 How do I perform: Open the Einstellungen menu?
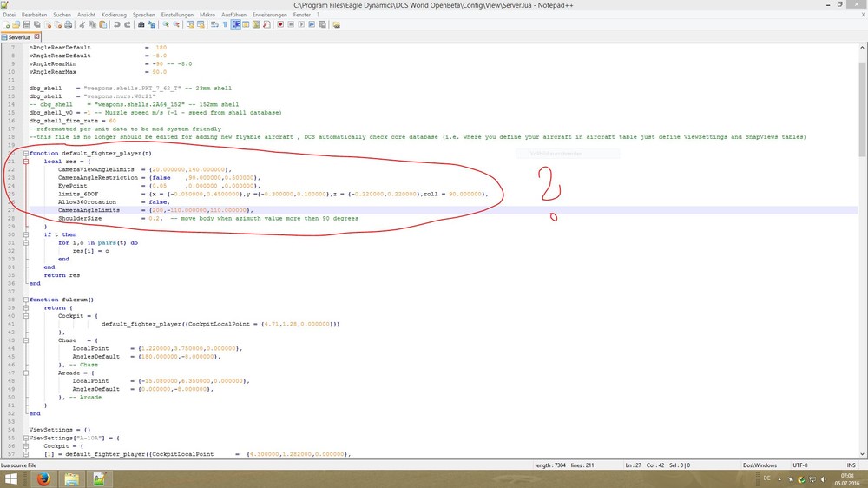177,15
